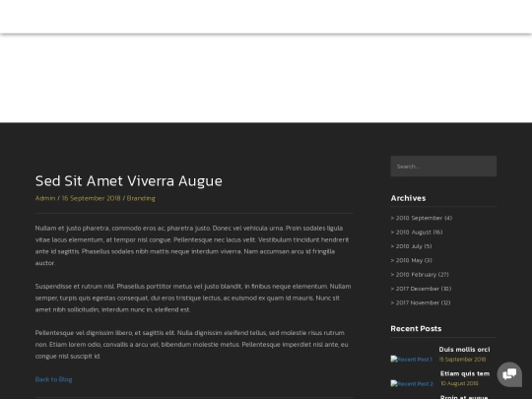Click the Archives sidebar heading

pyautogui.click(x=408, y=198)
